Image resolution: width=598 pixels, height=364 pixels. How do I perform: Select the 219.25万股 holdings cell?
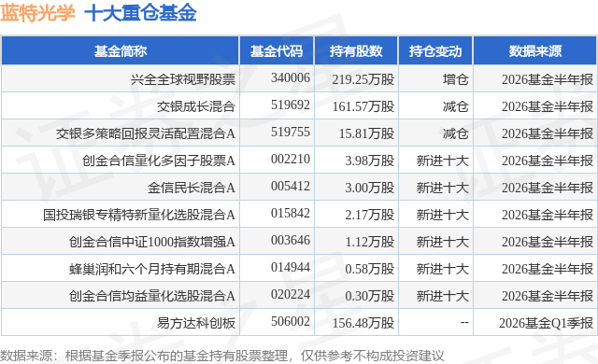363,79
